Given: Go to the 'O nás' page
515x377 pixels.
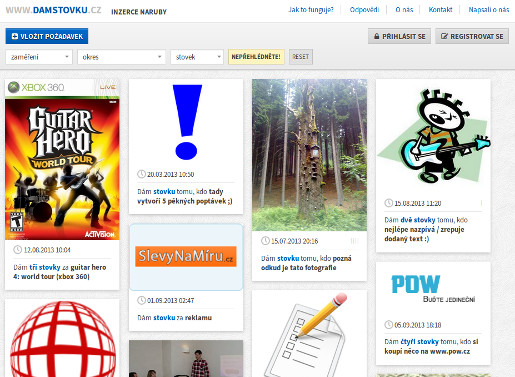Looking at the screenshot, I should click(x=404, y=10).
